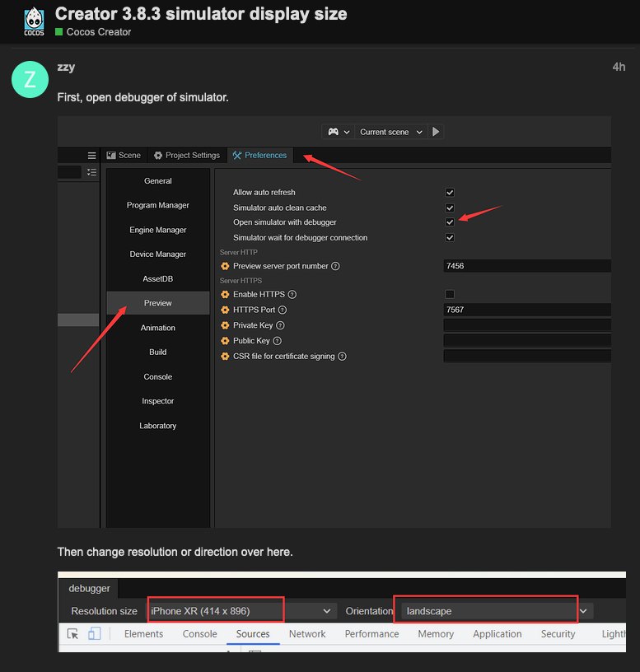The width and height of the screenshot is (640, 672).
Task: Select Build in preferences sidebar
Action: pyautogui.click(x=158, y=352)
